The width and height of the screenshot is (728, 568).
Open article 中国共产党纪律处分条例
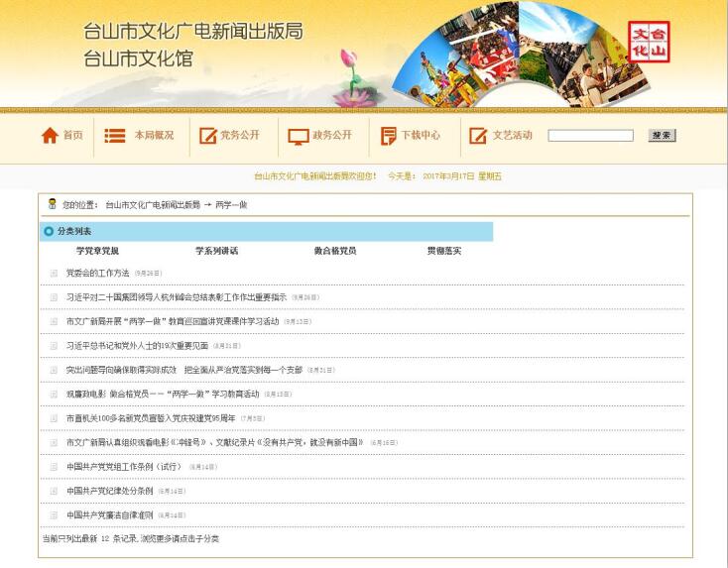tap(110, 491)
